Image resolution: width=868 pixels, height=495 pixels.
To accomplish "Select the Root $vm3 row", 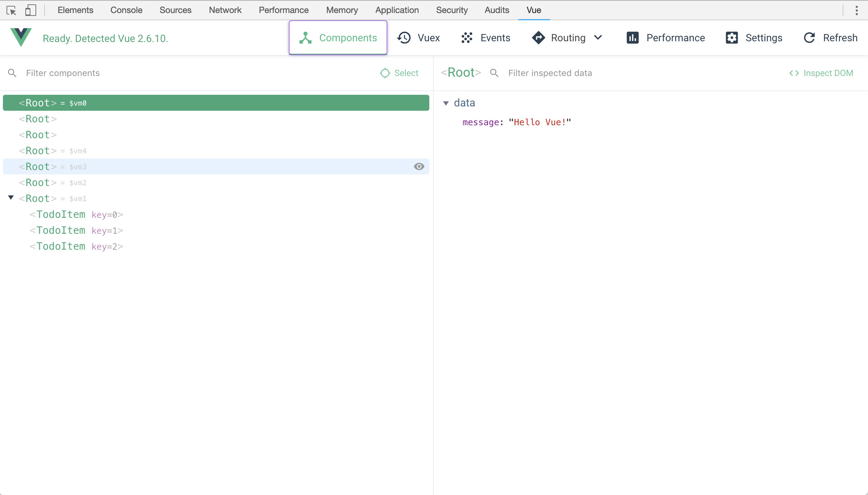I will pos(216,166).
